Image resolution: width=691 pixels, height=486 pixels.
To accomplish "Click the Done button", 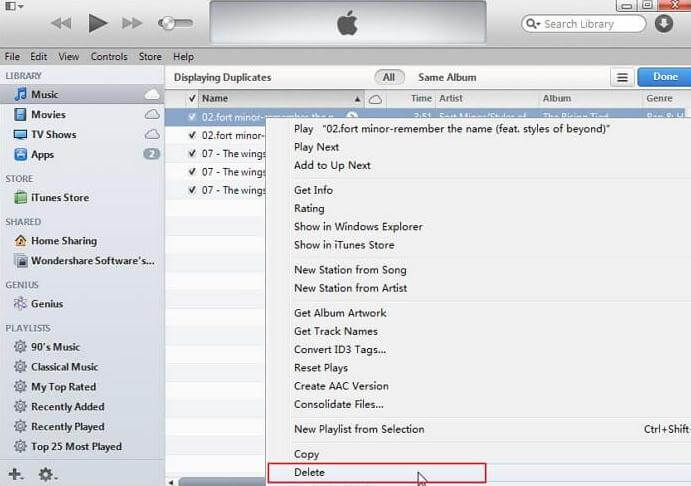I will point(665,77).
